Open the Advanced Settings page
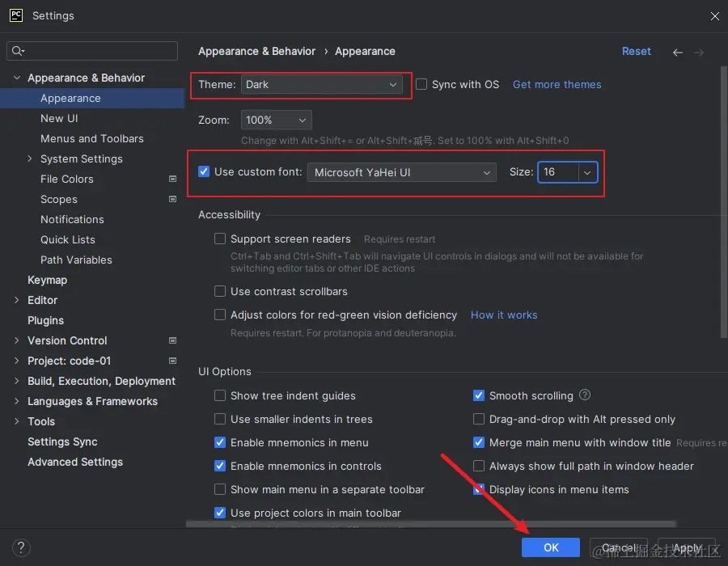728x566 pixels. [x=75, y=462]
